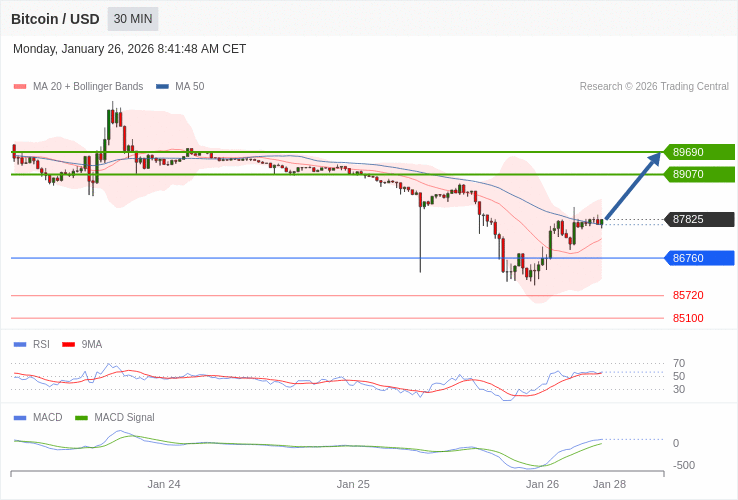The image size is (738, 500).
Task: Click the green 89690 resistance label
Action: (699, 152)
